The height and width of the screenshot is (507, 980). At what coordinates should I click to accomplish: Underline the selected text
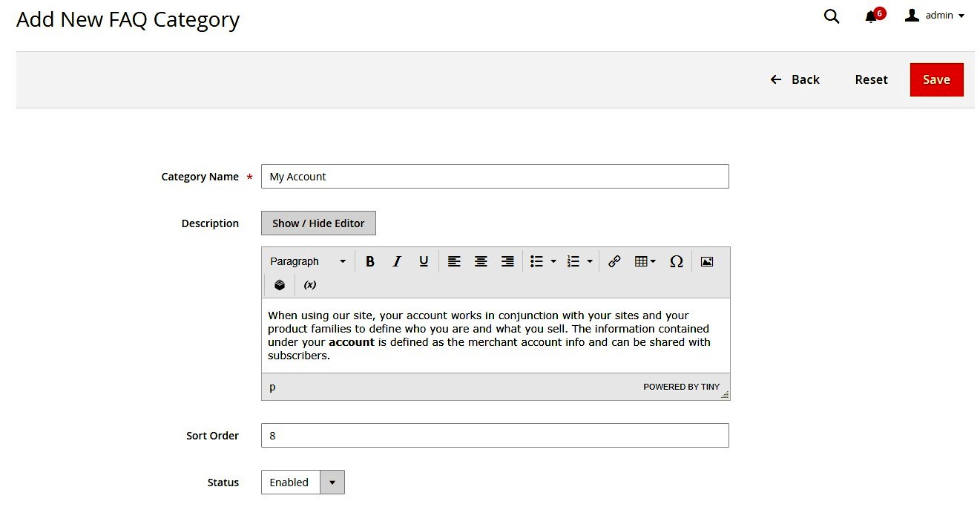click(424, 261)
